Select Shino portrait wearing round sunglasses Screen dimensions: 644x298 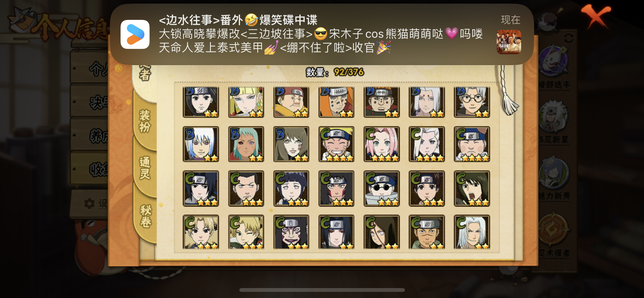tap(382, 188)
